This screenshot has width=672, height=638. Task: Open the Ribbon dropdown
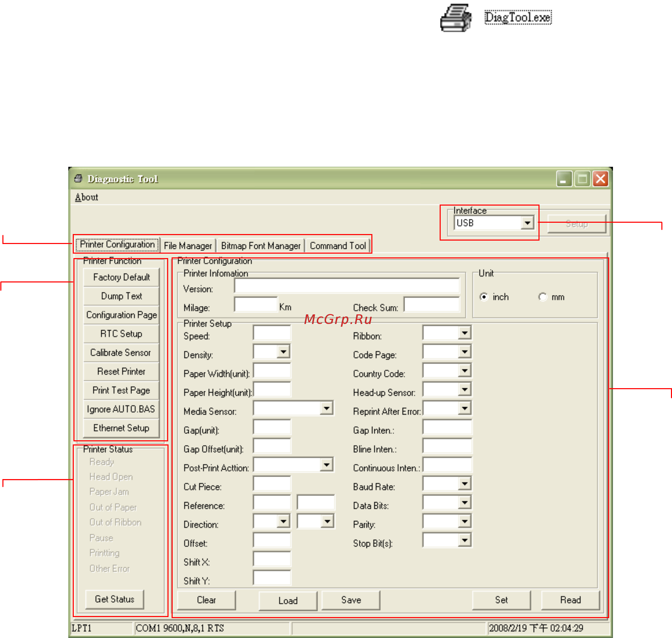465,333
